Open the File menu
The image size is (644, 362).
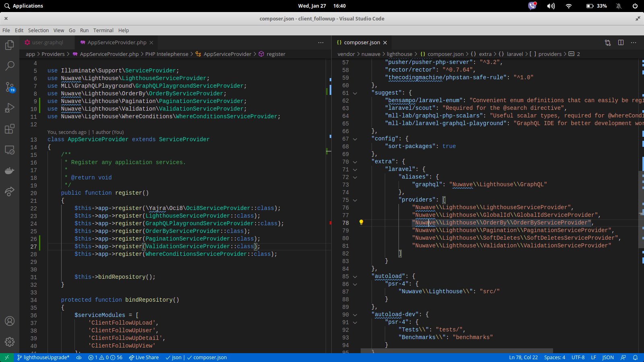point(6,31)
